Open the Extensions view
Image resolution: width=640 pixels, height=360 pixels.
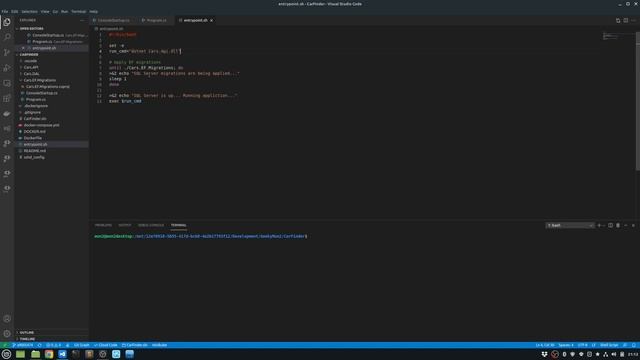coord(7,98)
